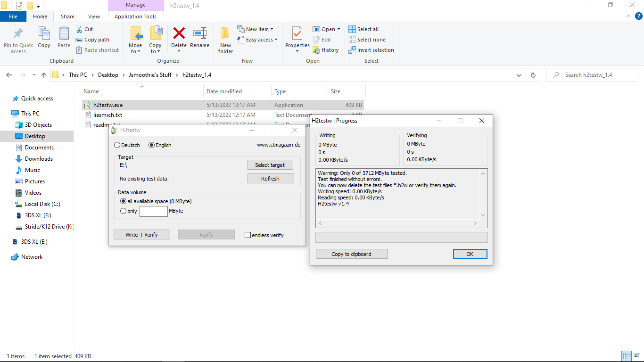Viewport: 644px width, 362px height.
Task: Navigate back with the left arrow
Action: pos(9,75)
